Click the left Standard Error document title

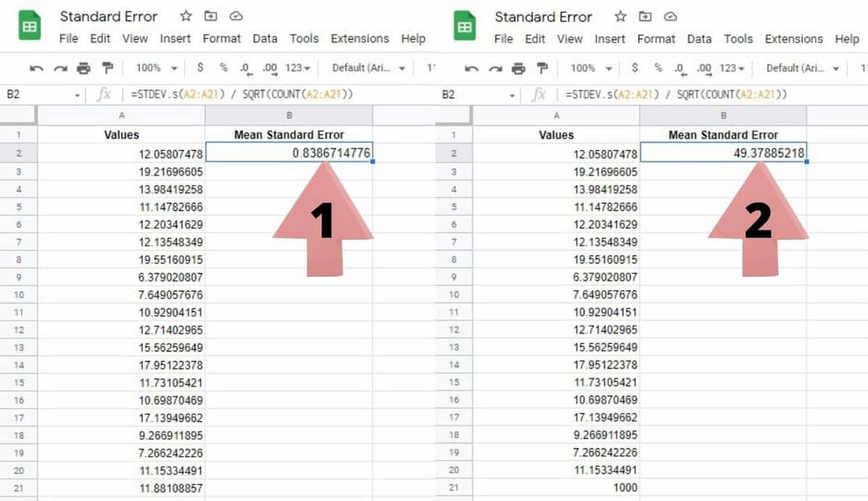(x=109, y=17)
